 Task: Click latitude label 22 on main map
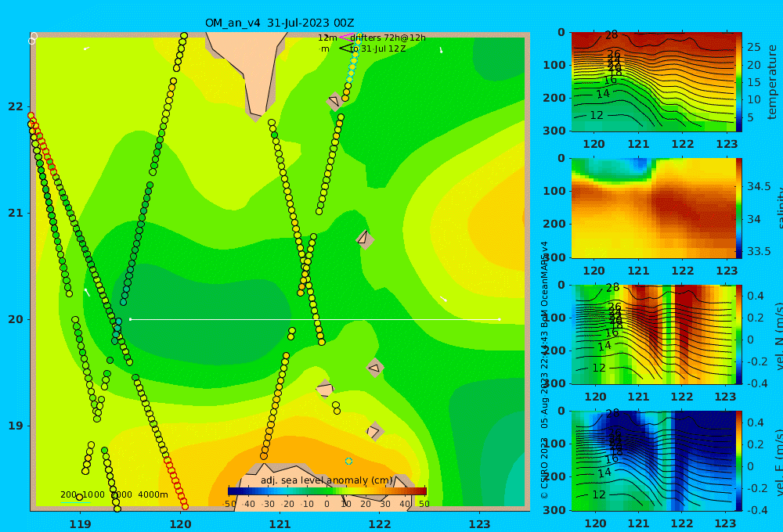click(x=16, y=107)
